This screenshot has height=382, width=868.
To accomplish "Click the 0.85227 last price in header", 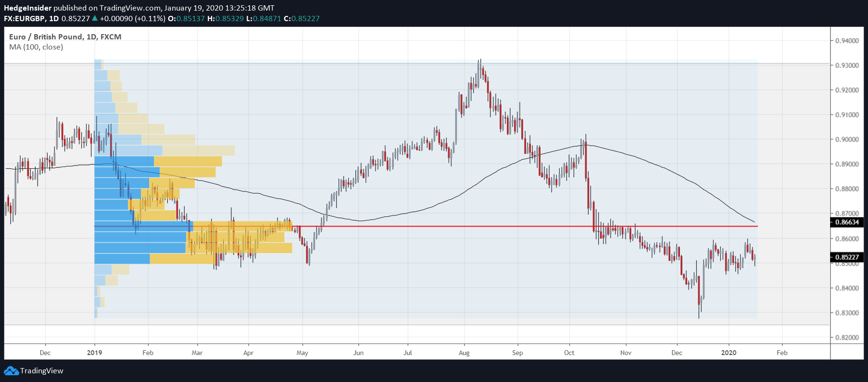I will pos(75,19).
